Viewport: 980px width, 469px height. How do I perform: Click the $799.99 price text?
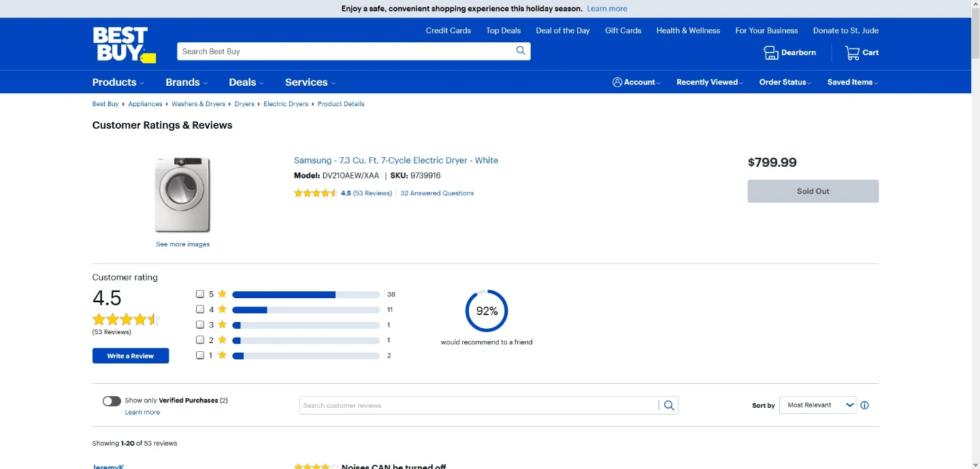point(772,163)
